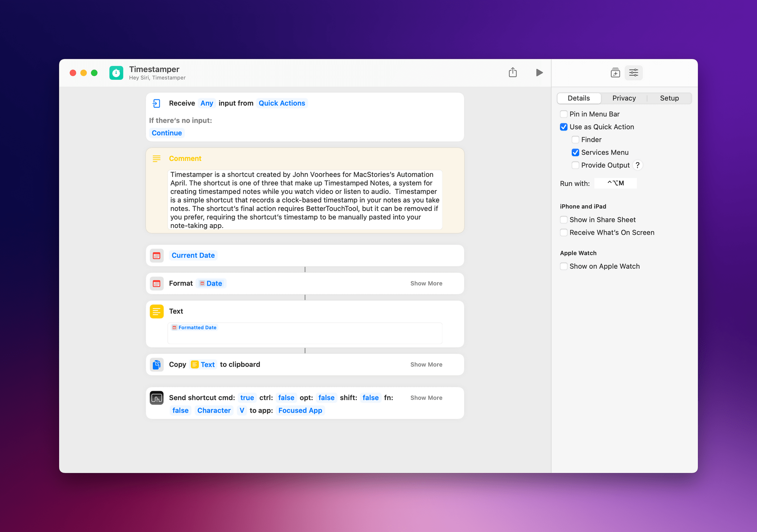Edit the V key token

[242, 411]
